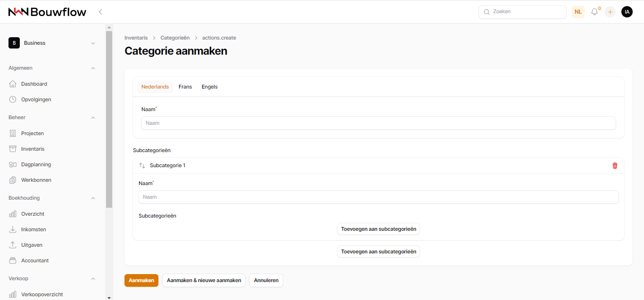Open Inkomsten in the sidebar

[x=33, y=229]
